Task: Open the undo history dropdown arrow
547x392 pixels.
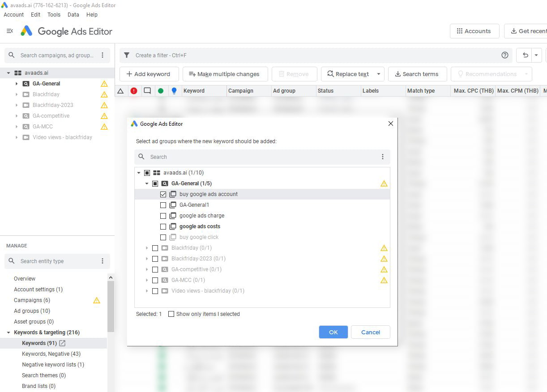Action: [x=536, y=55]
